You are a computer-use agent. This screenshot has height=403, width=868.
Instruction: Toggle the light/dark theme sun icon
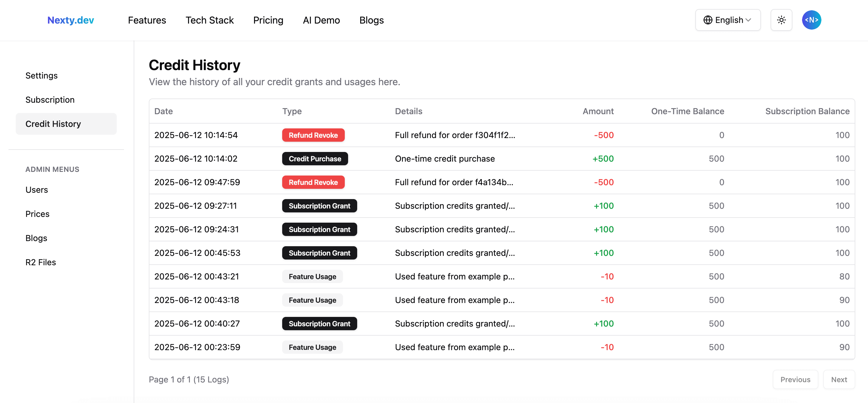[781, 20]
